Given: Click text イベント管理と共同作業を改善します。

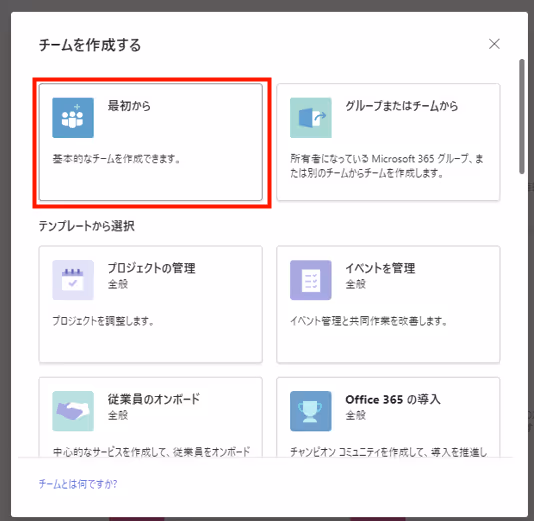Looking at the screenshot, I should point(368,321).
